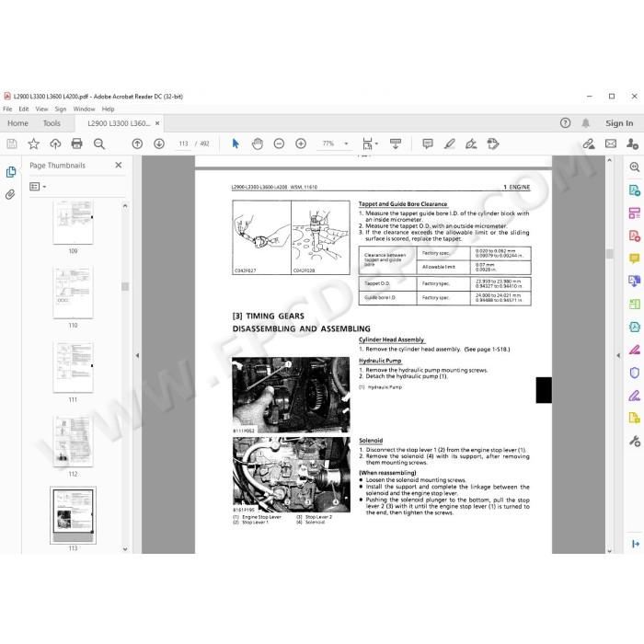Select the L2900 L3300 L360... document tab
This screenshot has height=644, width=644.
pos(119,123)
